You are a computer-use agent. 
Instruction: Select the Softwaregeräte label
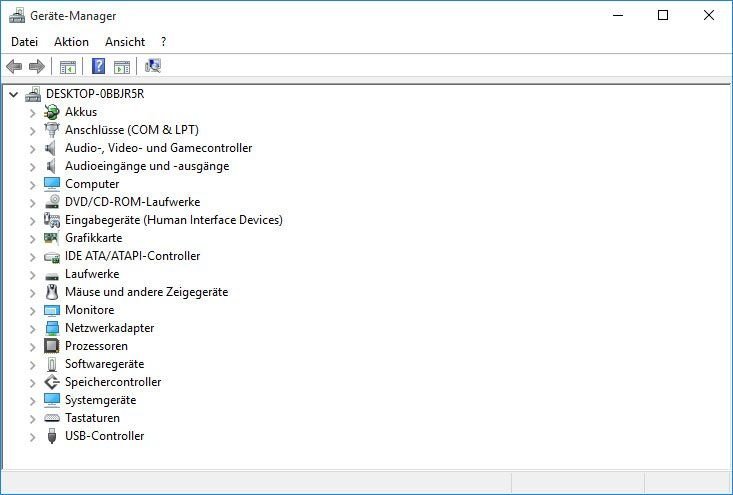click(x=105, y=364)
